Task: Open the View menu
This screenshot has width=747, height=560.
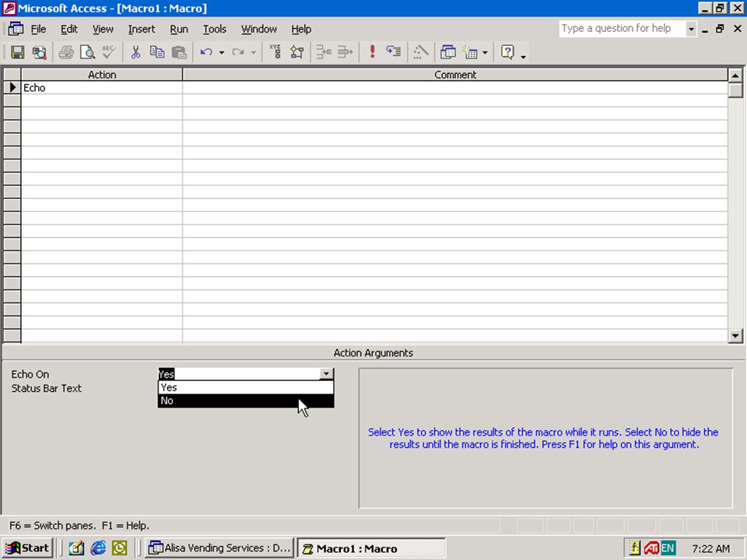Action: tap(103, 29)
